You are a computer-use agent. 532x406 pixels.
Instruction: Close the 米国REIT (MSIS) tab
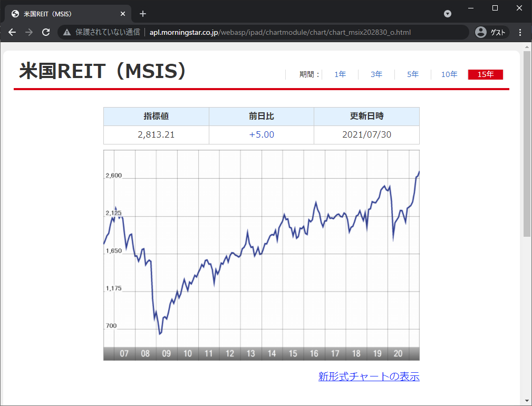click(x=123, y=14)
